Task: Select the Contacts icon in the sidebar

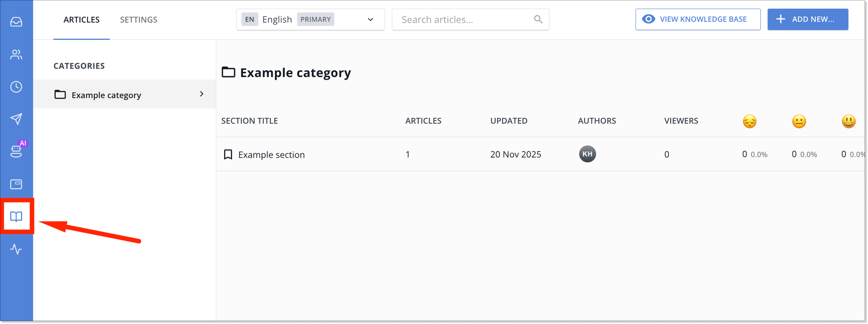Action: tap(16, 54)
